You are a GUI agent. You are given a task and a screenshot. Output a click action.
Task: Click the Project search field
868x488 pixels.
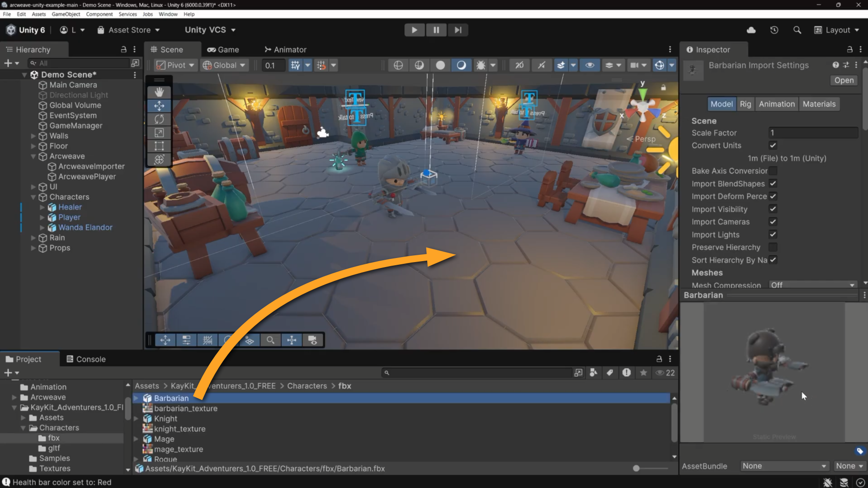[x=477, y=372]
